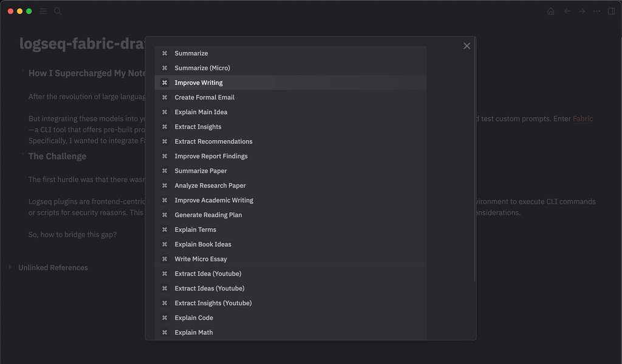This screenshot has width=622, height=364.
Task: Navigate back with left arrow icon
Action: point(567,11)
